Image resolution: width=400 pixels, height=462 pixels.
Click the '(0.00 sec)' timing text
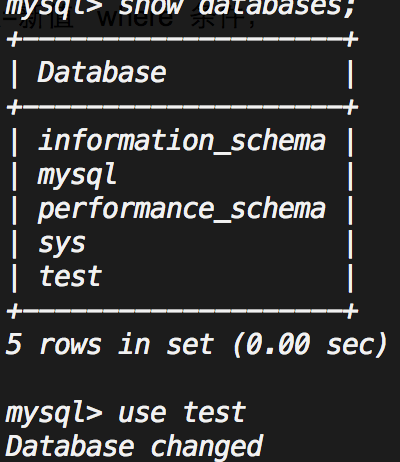click(310, 345)
